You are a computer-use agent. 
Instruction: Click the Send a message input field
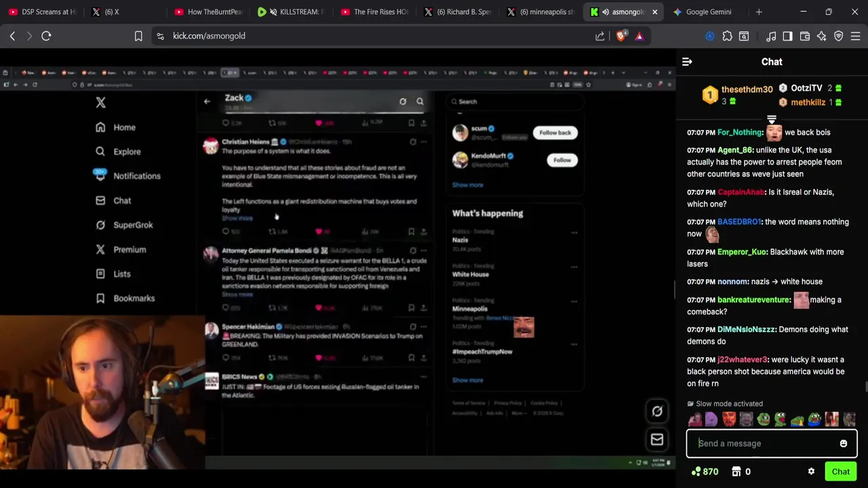pyautogui.click(x=772, y=444)
